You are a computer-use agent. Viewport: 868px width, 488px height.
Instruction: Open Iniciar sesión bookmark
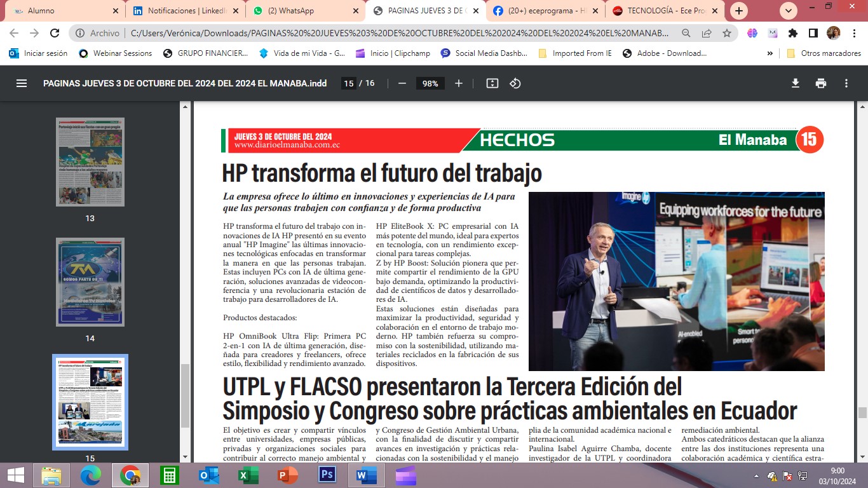click(x=38, y=53)
